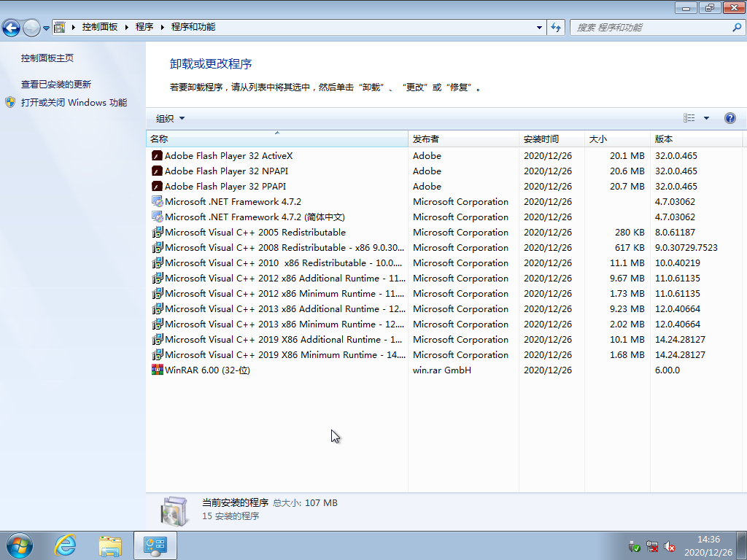The image size is (747, 560).
Task: Click size 617 KB cell
Action: coord(630,248)
